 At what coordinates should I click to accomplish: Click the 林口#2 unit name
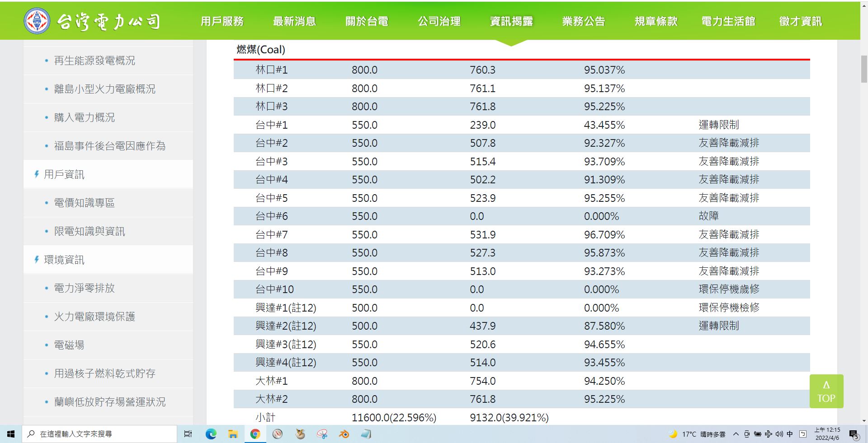point(272,88)
